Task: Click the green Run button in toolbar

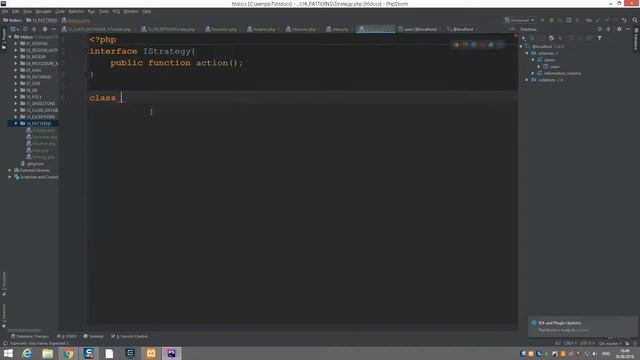Action: pos(542,20)
